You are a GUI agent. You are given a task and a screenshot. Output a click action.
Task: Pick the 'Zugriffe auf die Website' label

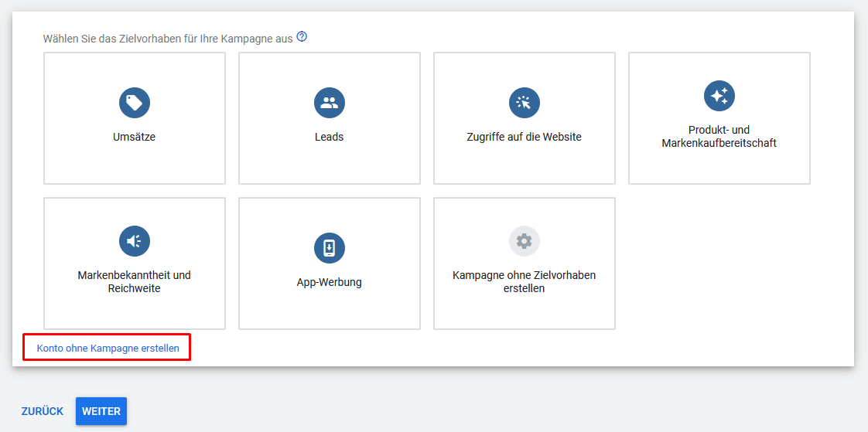[x=525, y=138]
